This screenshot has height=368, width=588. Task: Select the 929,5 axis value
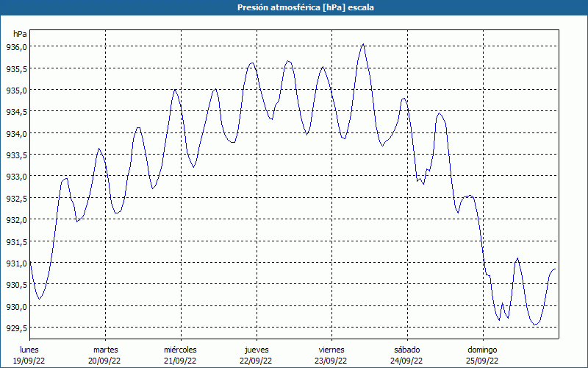(x=16, y=328)
